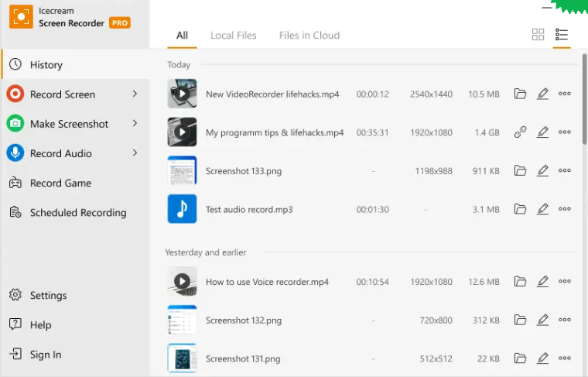Click Sign In at the bottom
Viewport: 588px width, 377px height.
(x=45, y=355)
